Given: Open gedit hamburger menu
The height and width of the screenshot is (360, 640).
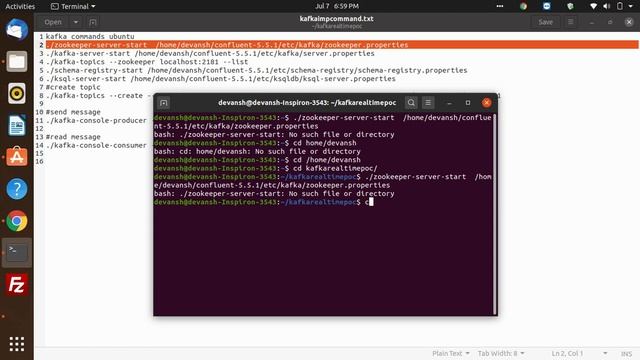Looking at the screenshot, I should point(571,22).
